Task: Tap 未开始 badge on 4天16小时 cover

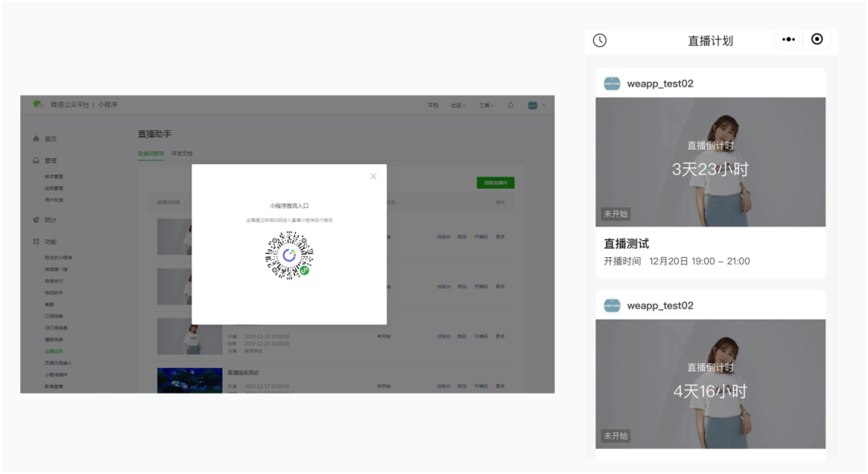Action: [x=616, y=435]
